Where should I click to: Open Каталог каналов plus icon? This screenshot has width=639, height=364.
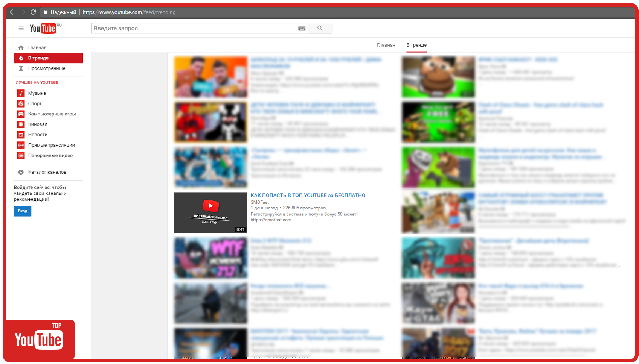point(21,172)
